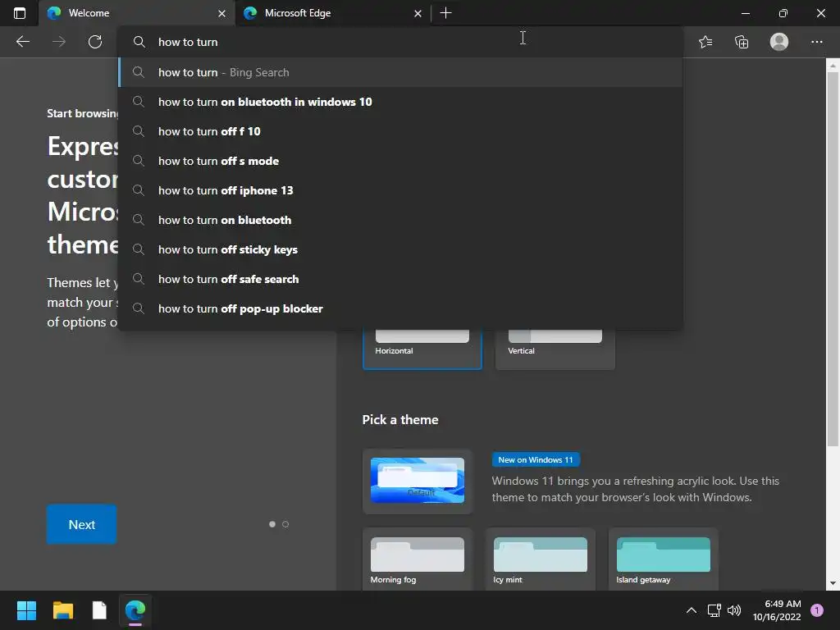Image resolution: width=840 pixels, height=630 pixels.
Task: Click the scrollbar down arrow
Action: [833, 583]
